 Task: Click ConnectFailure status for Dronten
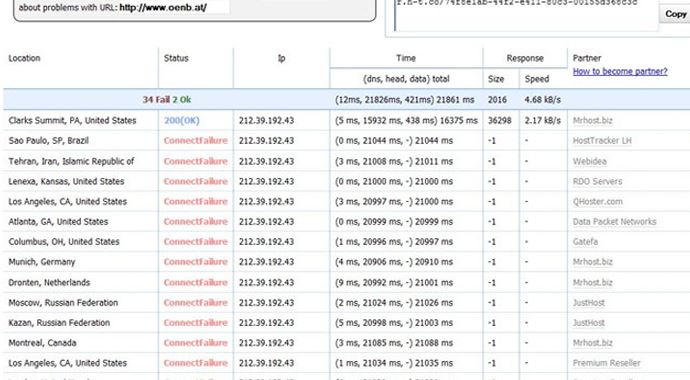click(196, 282)
